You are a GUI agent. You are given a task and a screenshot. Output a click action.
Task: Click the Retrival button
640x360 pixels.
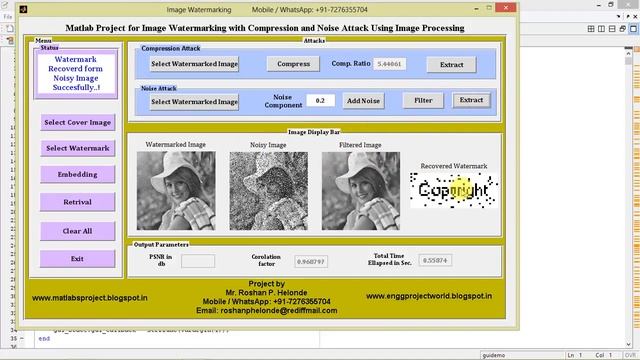coord(78,202)
